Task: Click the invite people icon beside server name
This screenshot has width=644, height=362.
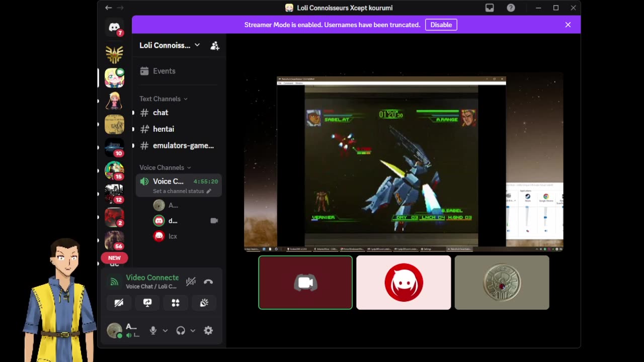Action: pyautogui.click(x=215, y=46)
